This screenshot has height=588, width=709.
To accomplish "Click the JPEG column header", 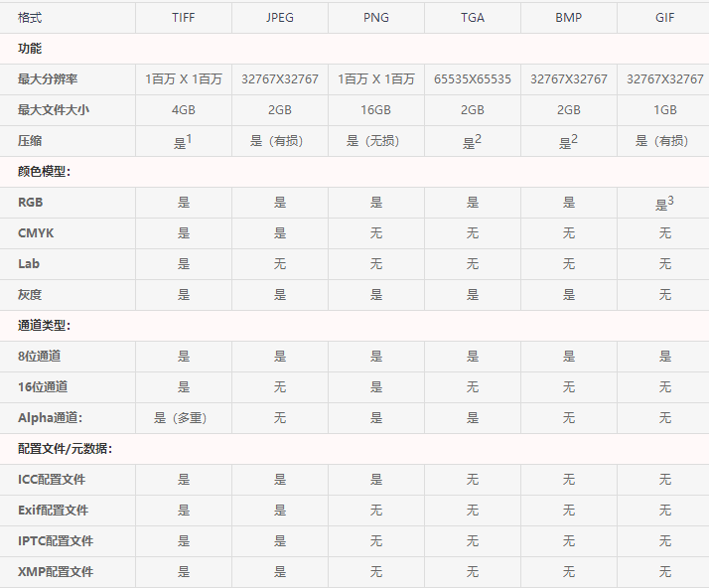I will click(x=279, y=18).
